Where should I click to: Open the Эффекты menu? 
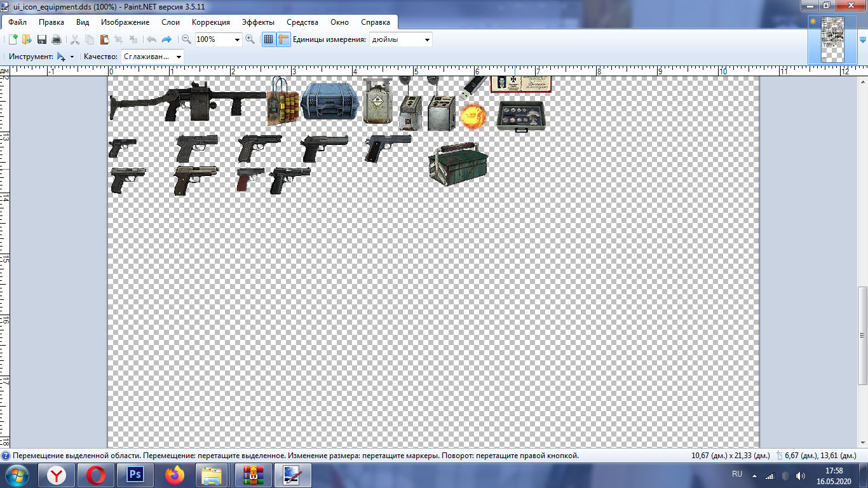(x=258, y=22)
